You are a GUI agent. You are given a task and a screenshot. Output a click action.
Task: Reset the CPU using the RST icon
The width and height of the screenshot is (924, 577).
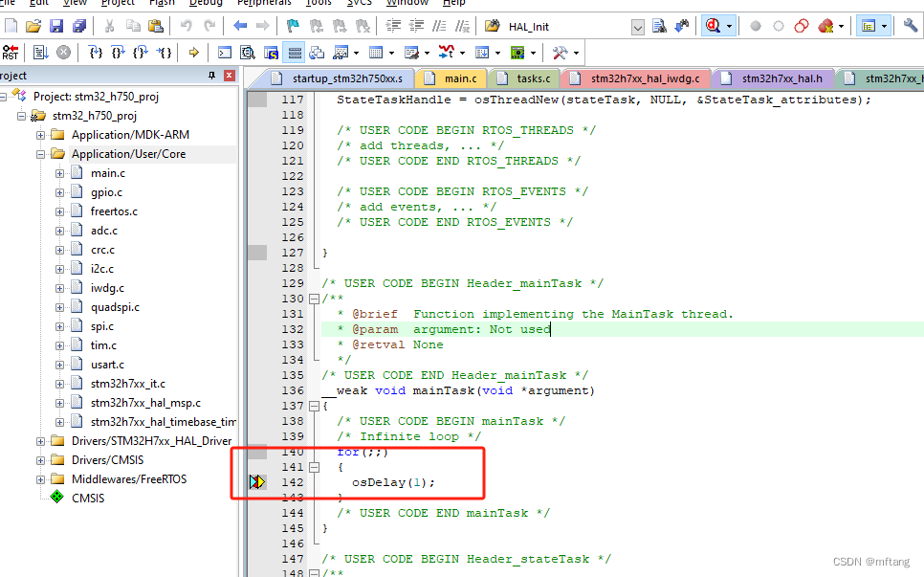(11, 52)
